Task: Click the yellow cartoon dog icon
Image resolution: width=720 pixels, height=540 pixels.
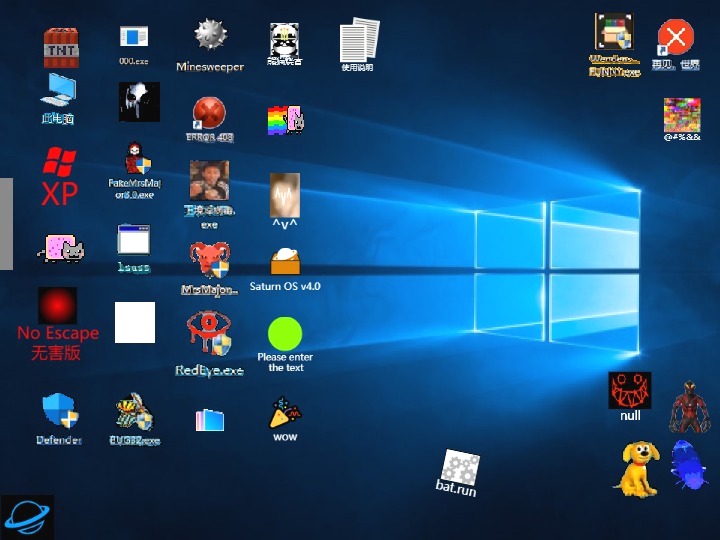Action: tap(637, 468)
